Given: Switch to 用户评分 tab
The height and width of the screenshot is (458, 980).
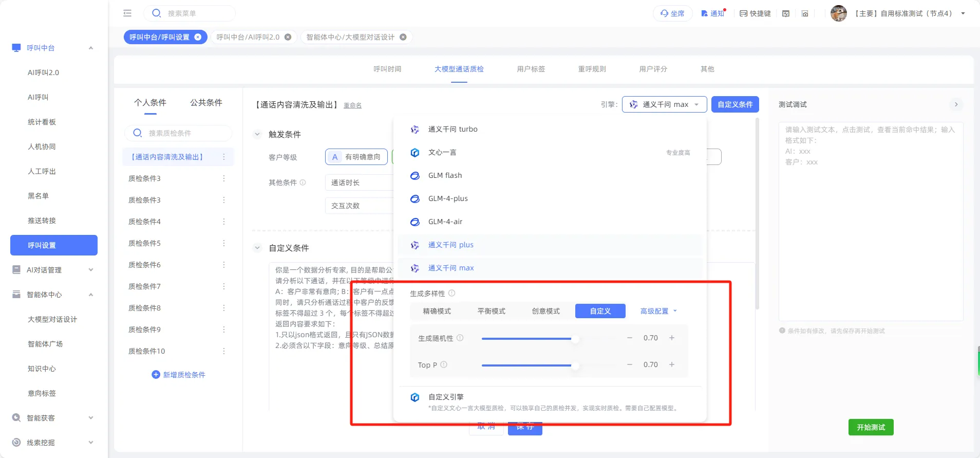Looking at the screenshot, I should point(653,69).
